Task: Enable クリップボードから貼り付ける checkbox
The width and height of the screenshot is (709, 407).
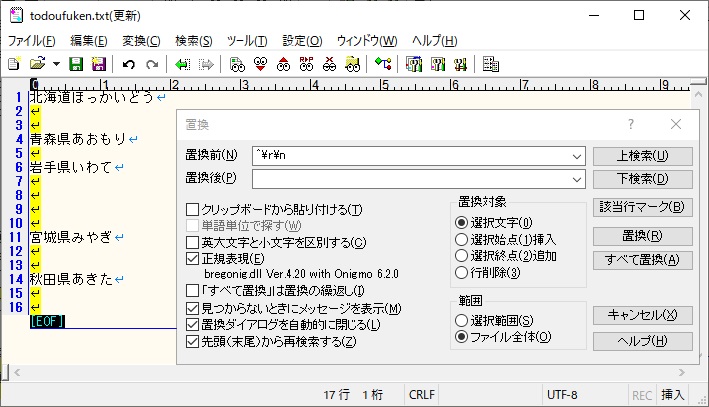Action: point(193,209)
